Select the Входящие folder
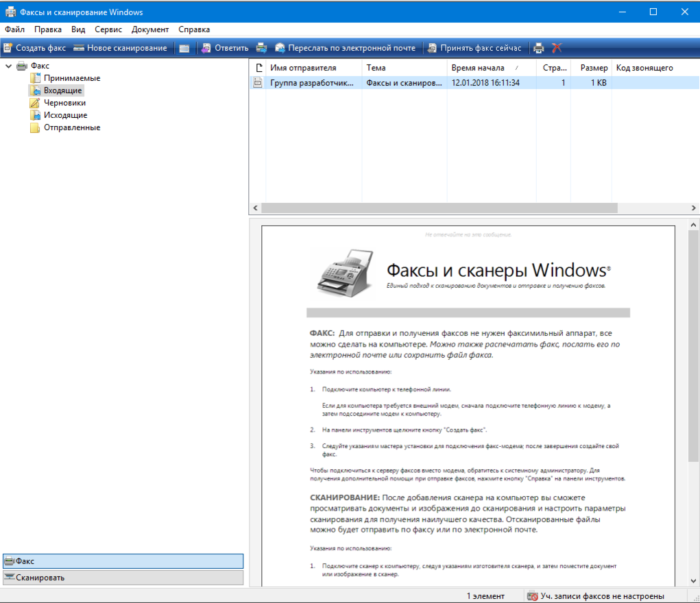 tap(63, 90)
